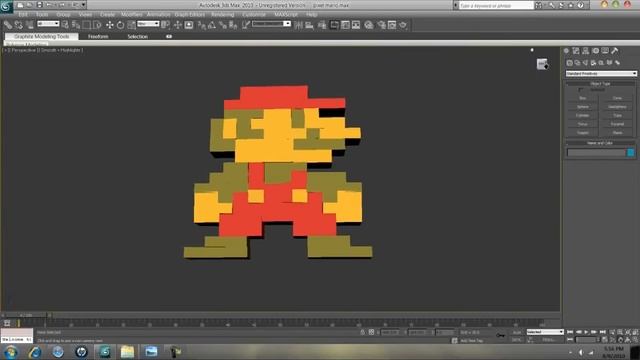Collapse the Object Type rollout
Image resolution: width=640 pixels, height=360 pixels.
pyautogui.click(x=600, y=83)
